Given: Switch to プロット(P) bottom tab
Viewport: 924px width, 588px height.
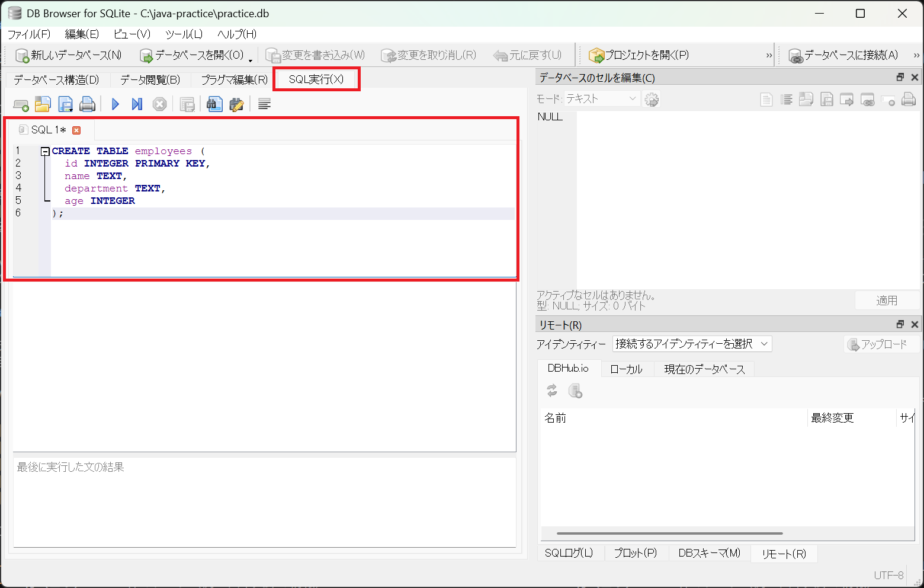Looking at the screenshot, I should (x=635, y=553).
